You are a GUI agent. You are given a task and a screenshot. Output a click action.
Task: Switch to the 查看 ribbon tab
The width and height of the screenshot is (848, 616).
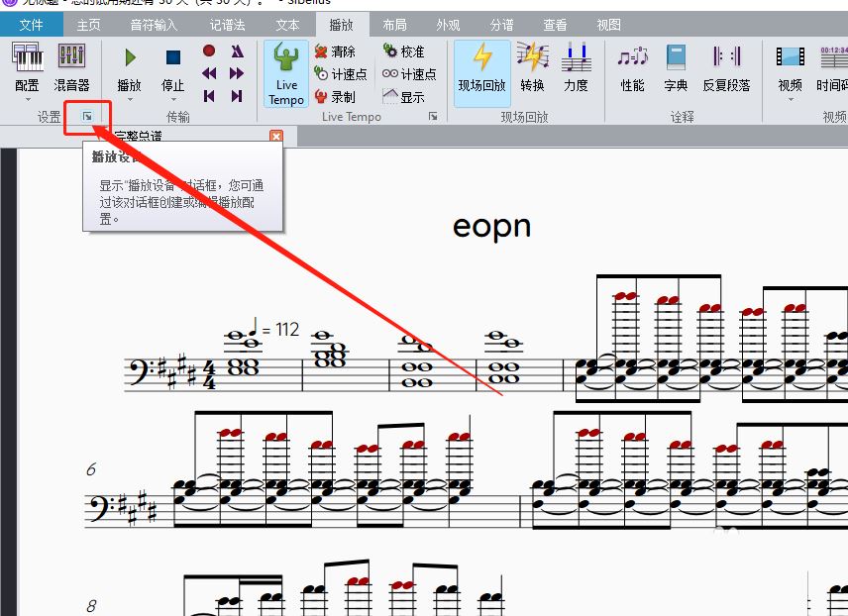tap(555, 25)
